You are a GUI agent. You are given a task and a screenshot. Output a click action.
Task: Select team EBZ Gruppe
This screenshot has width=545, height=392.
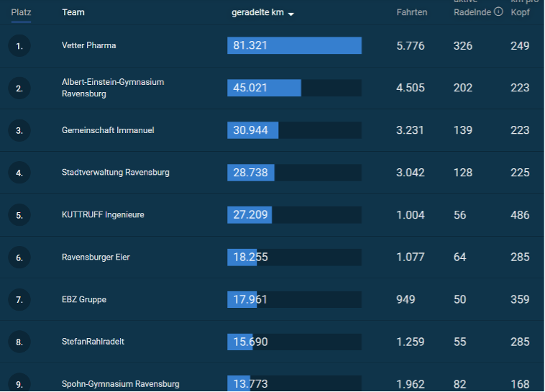pyautogui.click(x=84, y=299)
